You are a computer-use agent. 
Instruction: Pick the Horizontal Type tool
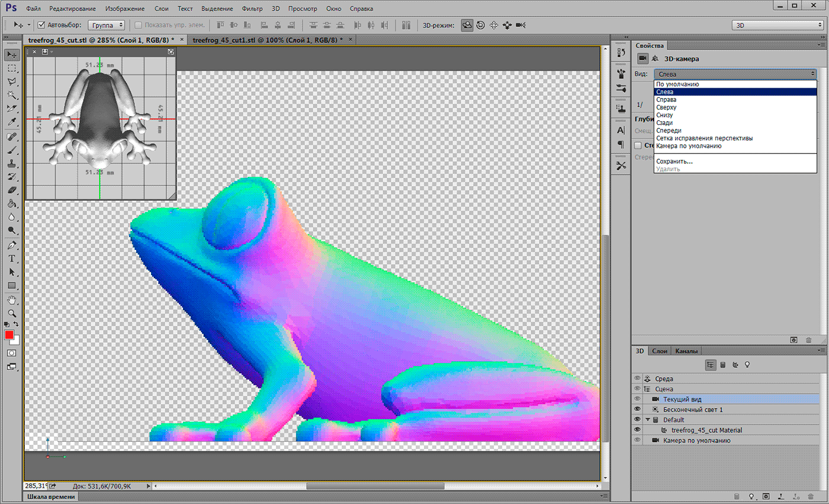12,259
